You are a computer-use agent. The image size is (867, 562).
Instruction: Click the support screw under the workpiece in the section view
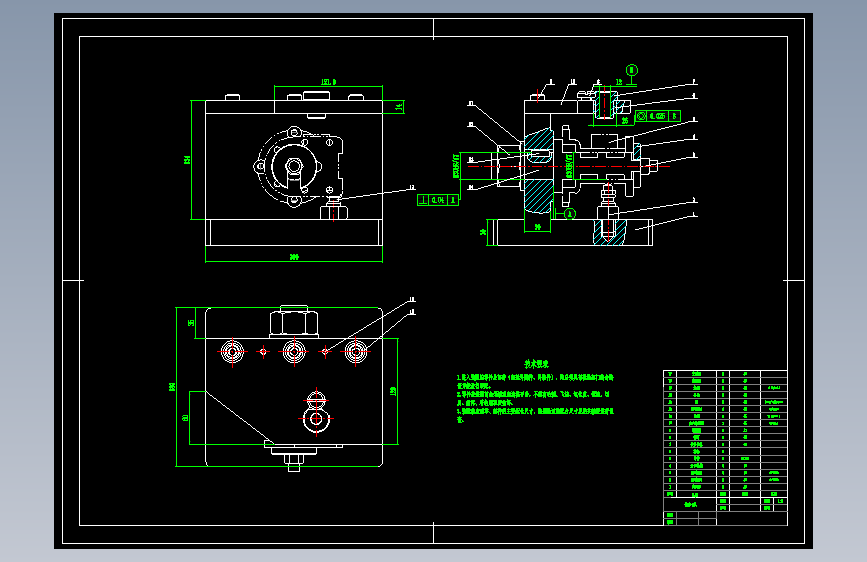click(608, 202)
